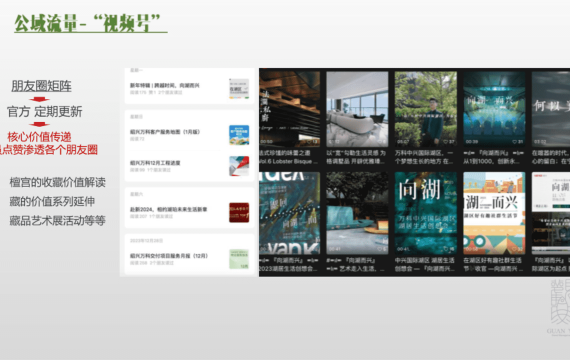Open the 赴新2024 article title
570x360 pixels.
click(169, 209)
